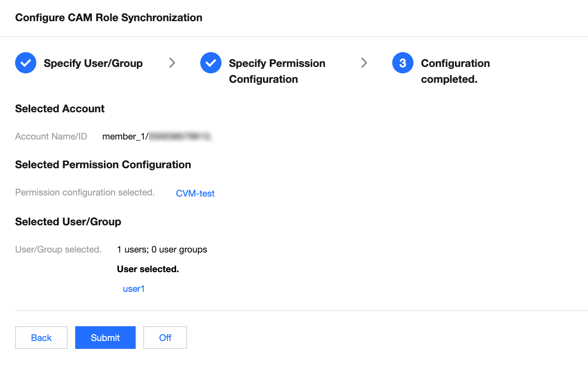Viewport: 588px width, 378px height.
Task: Open the user1 link
Action: [x=134, y=289]
